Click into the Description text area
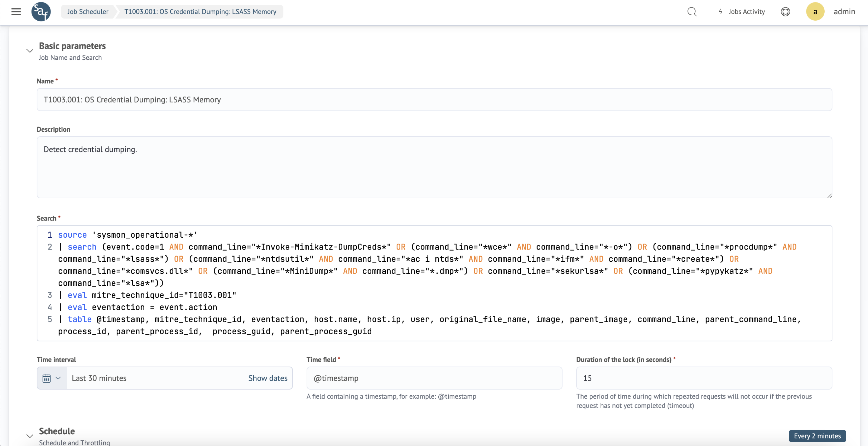 coord(434,167)
